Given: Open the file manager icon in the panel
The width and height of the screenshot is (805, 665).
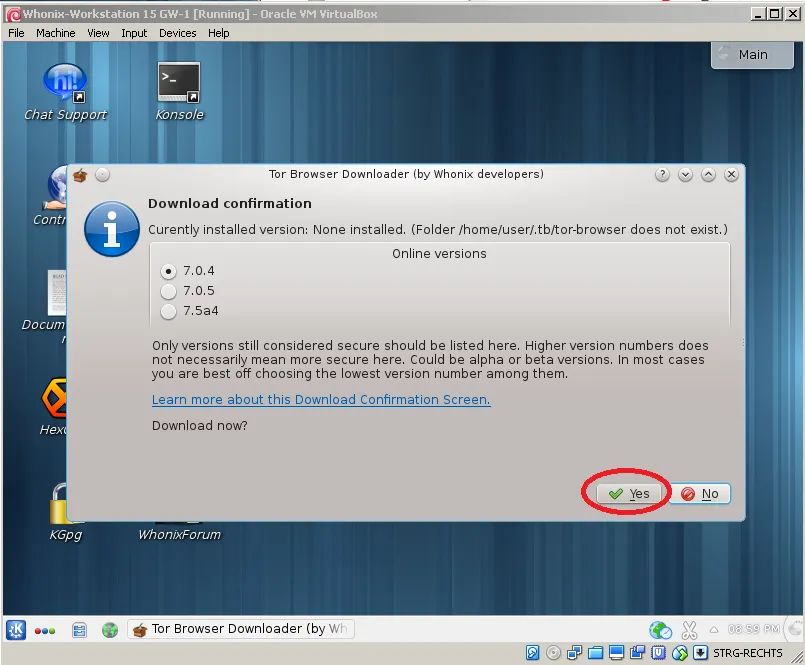Looking at the screenshot, I should click(79, 630).
